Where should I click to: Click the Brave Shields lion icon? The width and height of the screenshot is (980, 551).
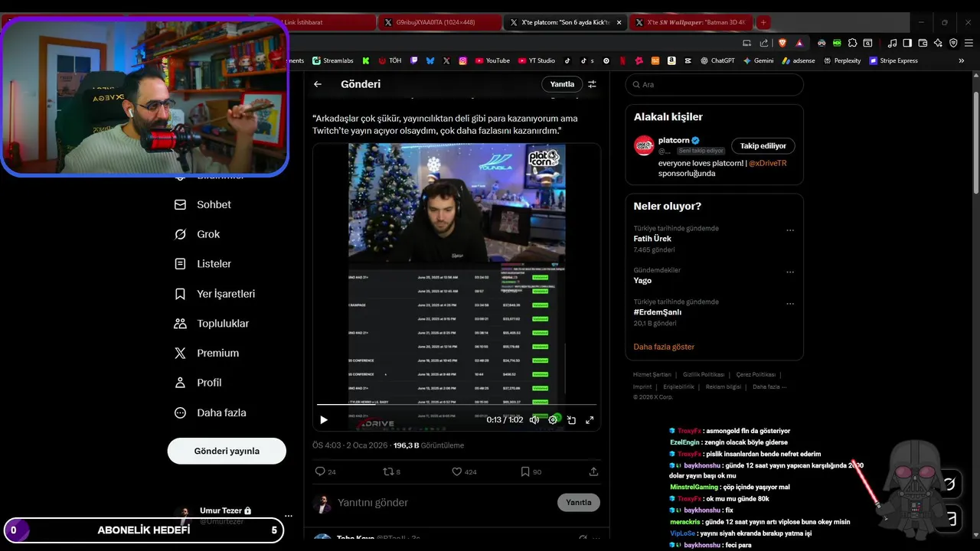pyautogui.click(x=782, y=43)
